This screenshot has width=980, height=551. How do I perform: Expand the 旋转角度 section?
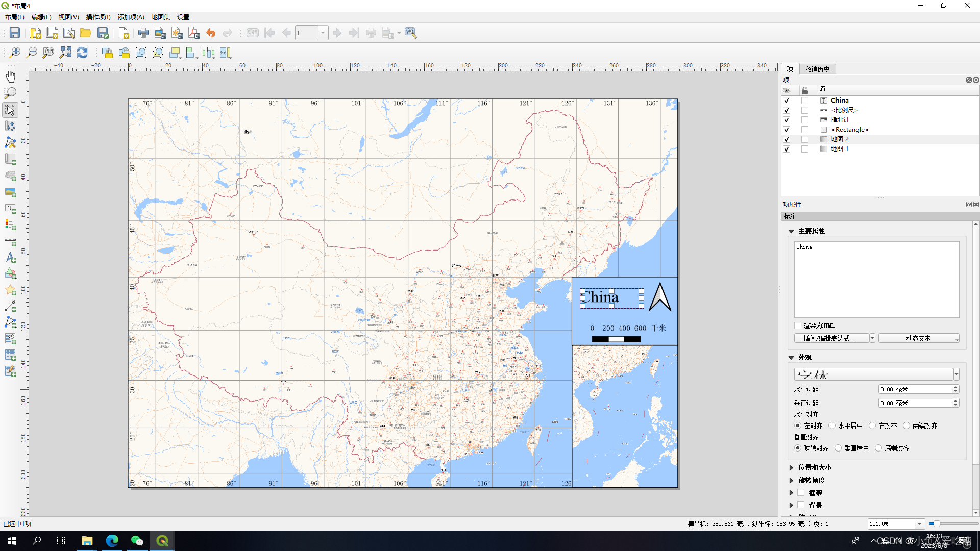click(x=791, y=481)
